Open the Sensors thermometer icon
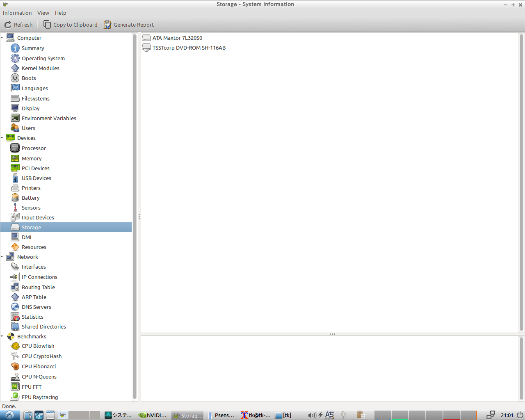 point(15,208)
